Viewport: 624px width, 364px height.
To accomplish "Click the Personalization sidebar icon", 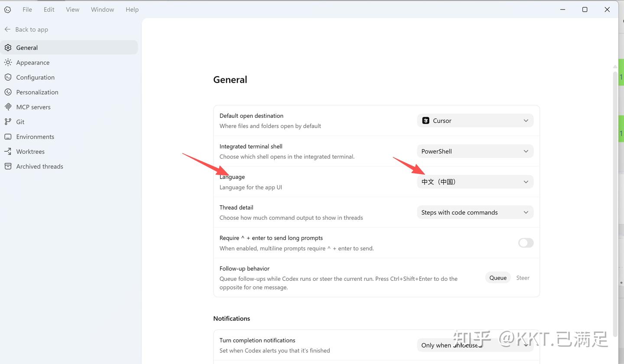I will 8,92.
